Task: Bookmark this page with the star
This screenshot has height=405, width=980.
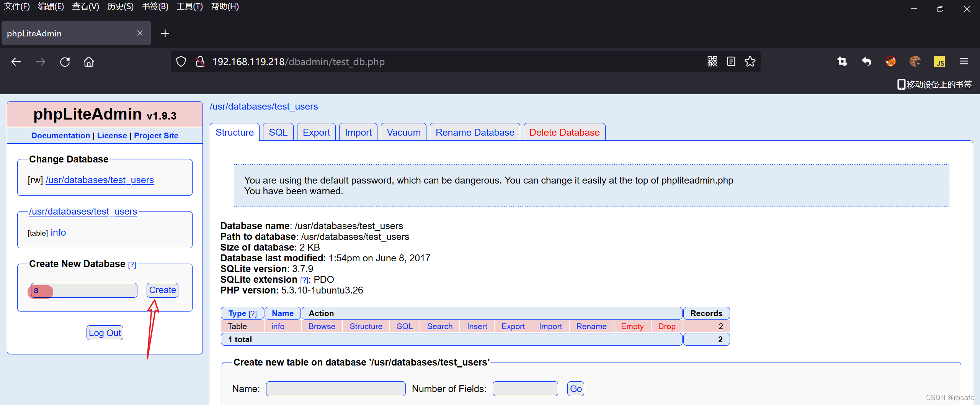Action: [750, 61]
